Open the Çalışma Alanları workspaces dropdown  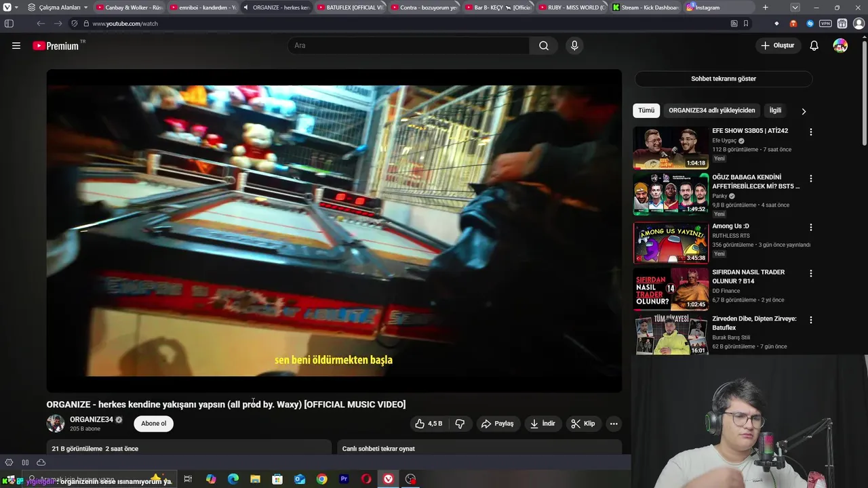(58, 7)
